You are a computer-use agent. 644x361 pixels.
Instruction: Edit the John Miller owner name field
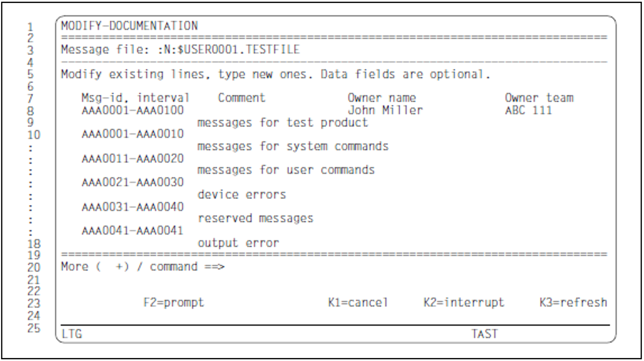point(385,111)
